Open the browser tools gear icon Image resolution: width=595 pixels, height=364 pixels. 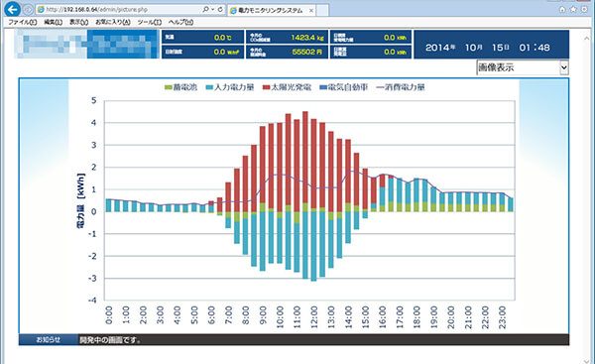[x=584, y=9]
